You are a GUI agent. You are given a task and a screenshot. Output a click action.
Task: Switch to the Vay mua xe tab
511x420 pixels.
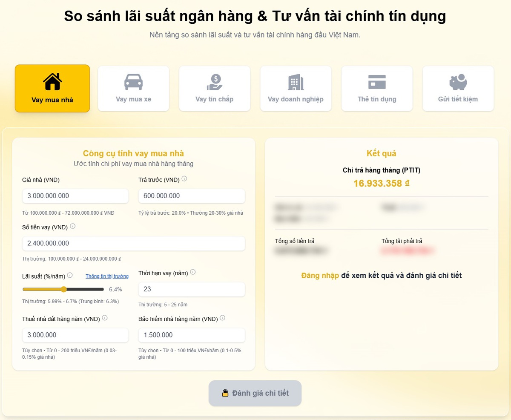point(133,89)
